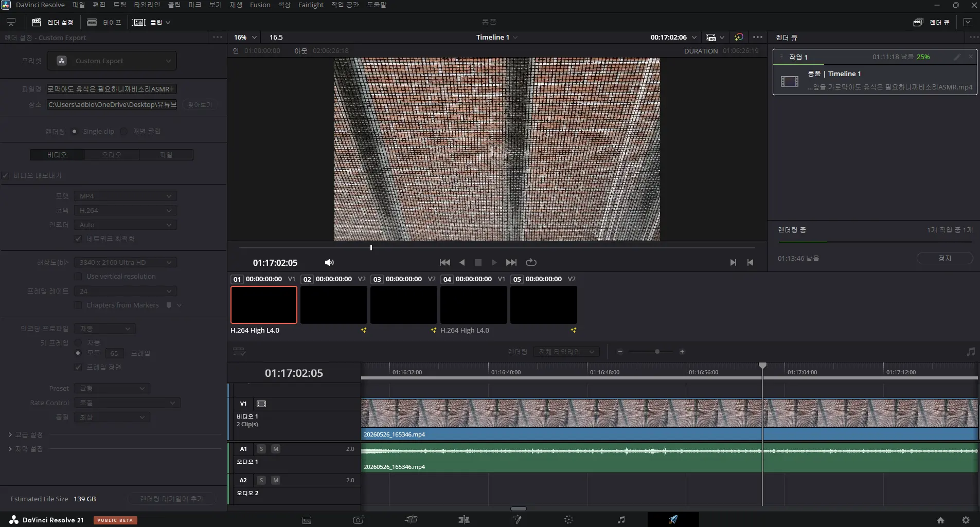This screenshot has height=527, width=980.
Task: Zoom out the timeline with minus
Action: click(620, 352)
